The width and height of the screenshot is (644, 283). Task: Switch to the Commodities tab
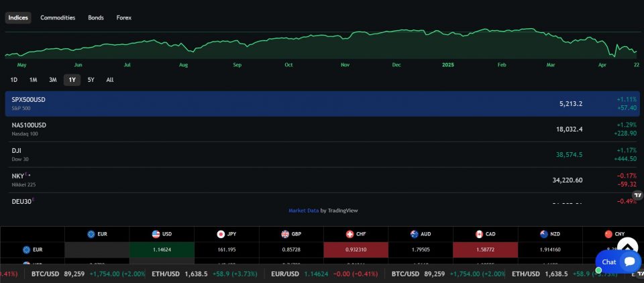[x=58, y=17]
